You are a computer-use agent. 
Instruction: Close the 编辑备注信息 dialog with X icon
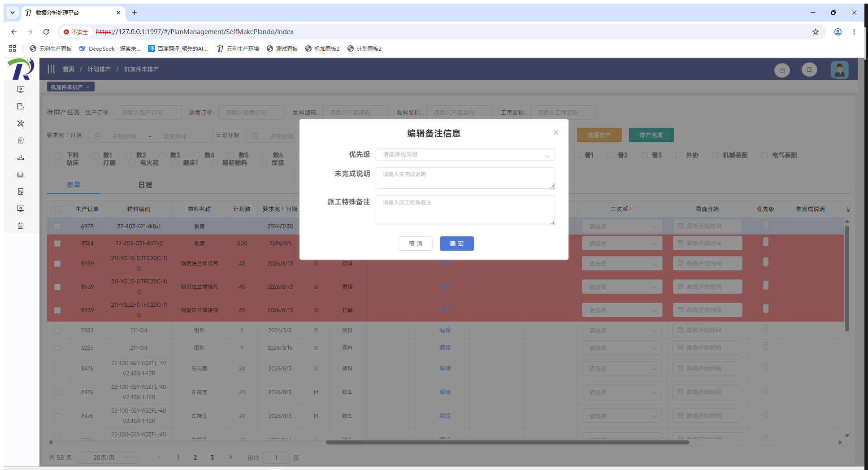(x=556, y=132)
